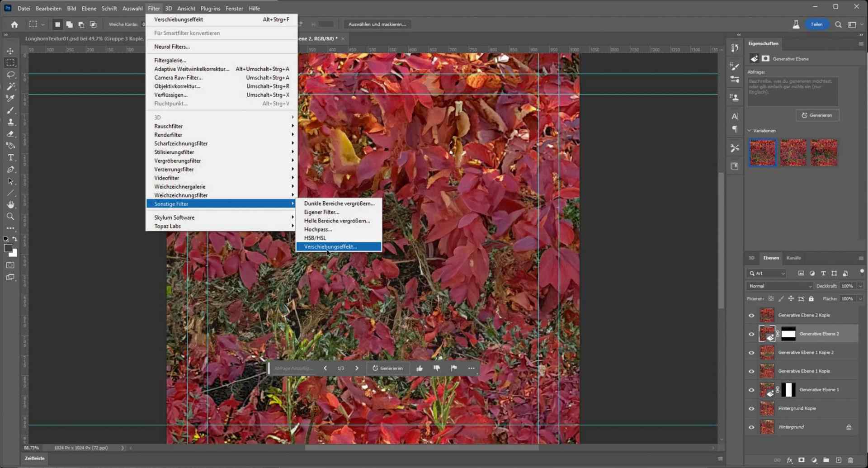Delete the selected layer via trash icon

click(850, 460)
